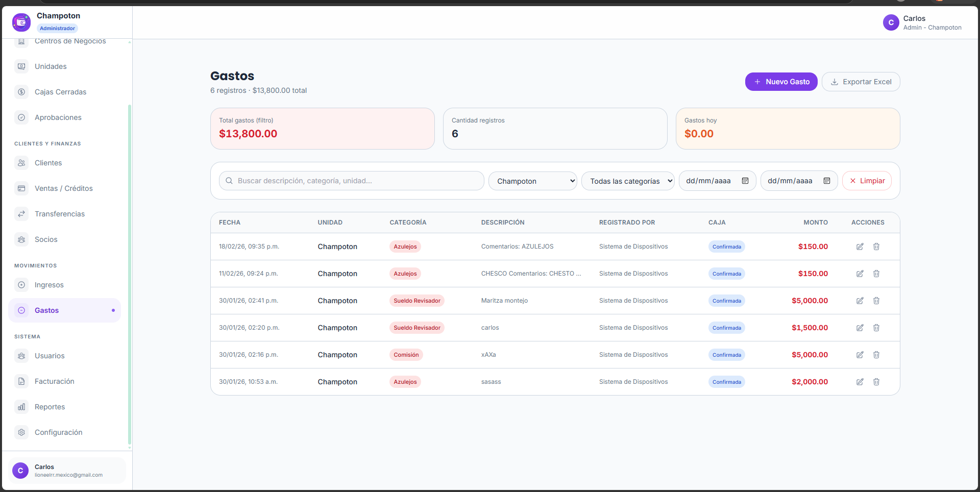Open calendar picker in first date field
The width and height of the screenshot is (980, 492).
(x=745, y=181)
